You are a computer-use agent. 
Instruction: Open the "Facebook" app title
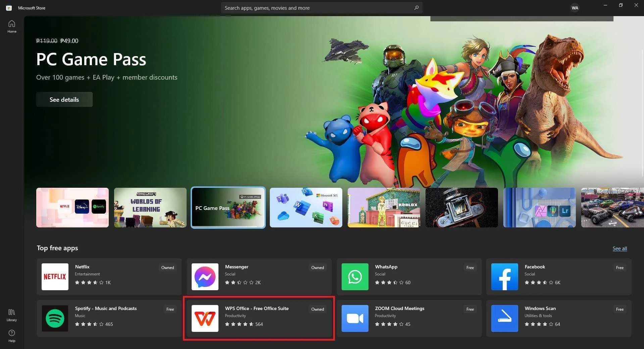(535, 267)
